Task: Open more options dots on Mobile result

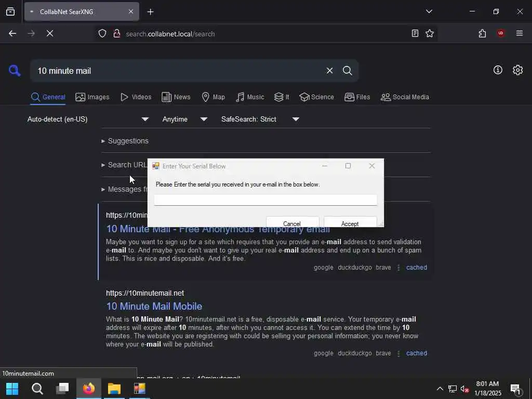Action: 398,353
